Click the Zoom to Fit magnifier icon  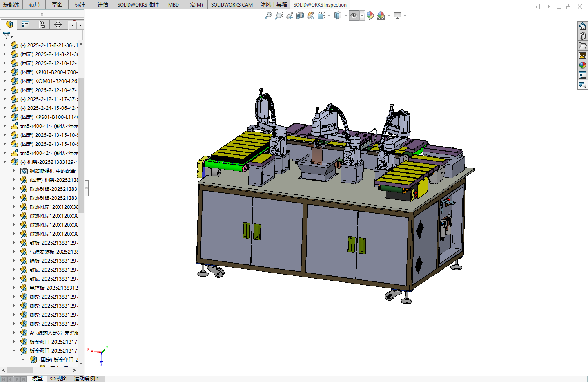(268, 16)
